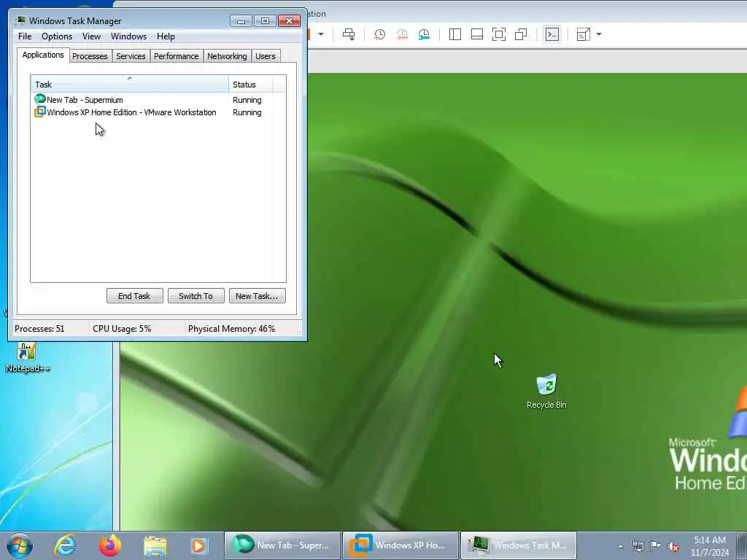Click Running status of VMware row
Screen dimensions: 747x560
point(247,112)
